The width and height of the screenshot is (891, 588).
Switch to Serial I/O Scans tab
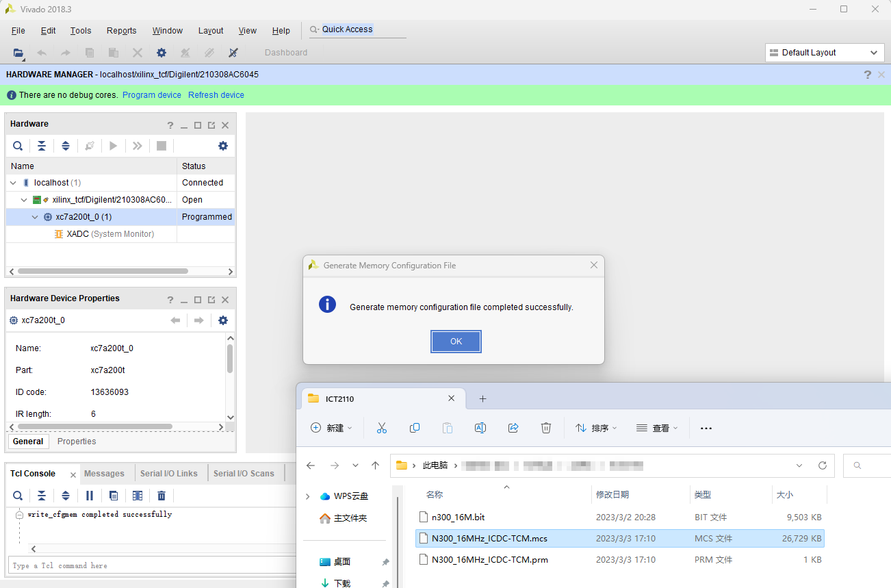(244, 474)
